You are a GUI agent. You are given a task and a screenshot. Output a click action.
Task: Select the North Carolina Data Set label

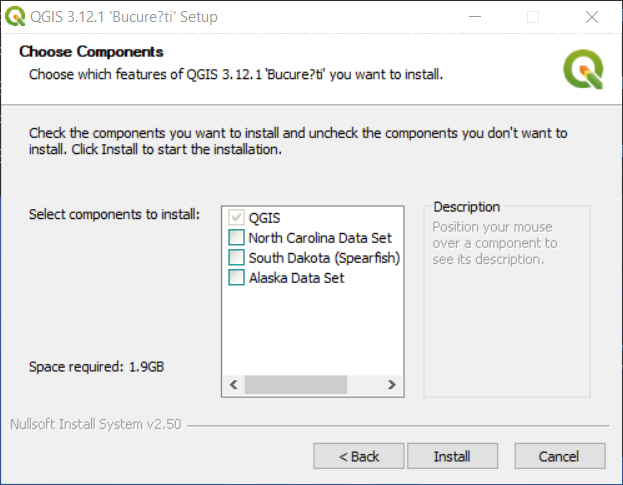coord(320,238)
